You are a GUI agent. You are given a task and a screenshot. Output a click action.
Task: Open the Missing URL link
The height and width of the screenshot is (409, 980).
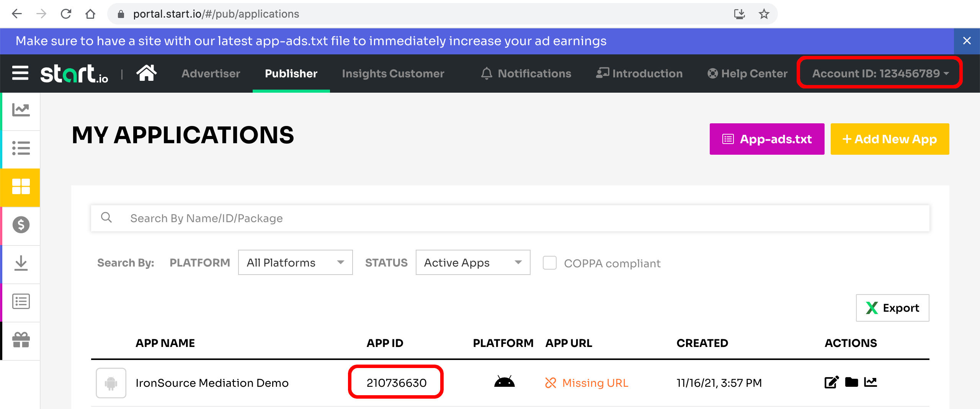[595, 383]
